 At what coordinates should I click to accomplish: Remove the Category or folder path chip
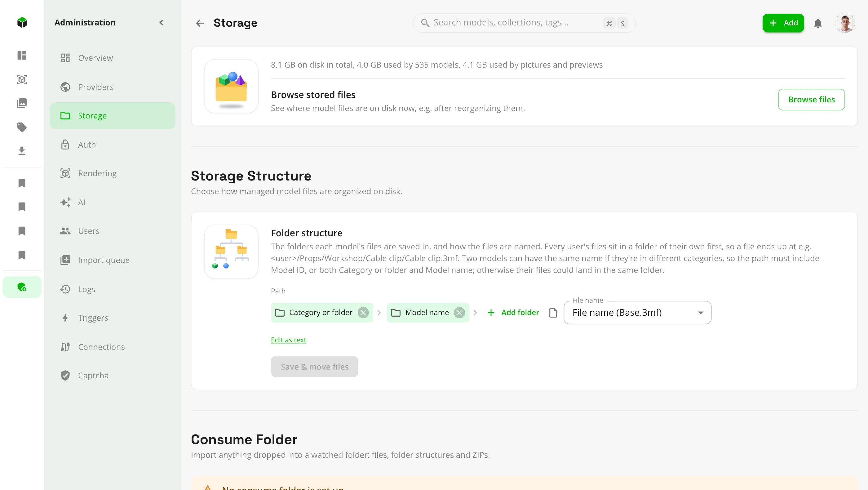click(363, 313)
